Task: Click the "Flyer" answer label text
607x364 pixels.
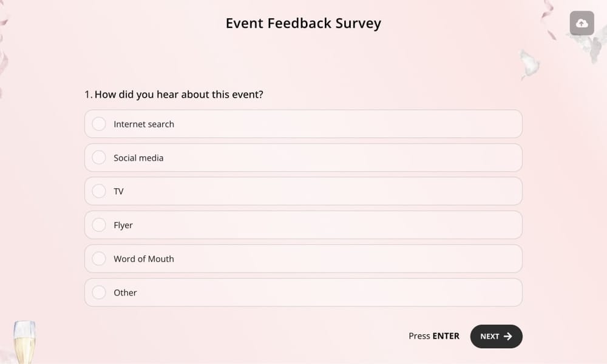Action: 123,224
